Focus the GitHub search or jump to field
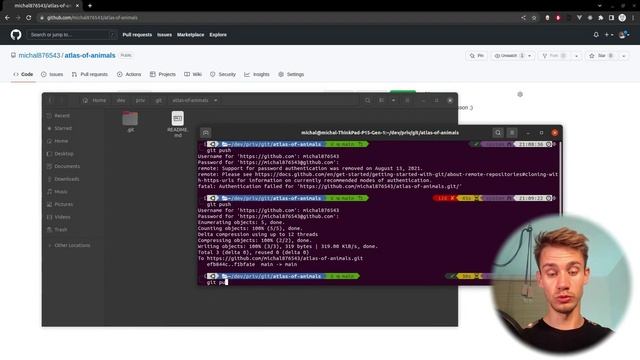The height and width of the screenshot is (360, 640). tap(72, 35)
